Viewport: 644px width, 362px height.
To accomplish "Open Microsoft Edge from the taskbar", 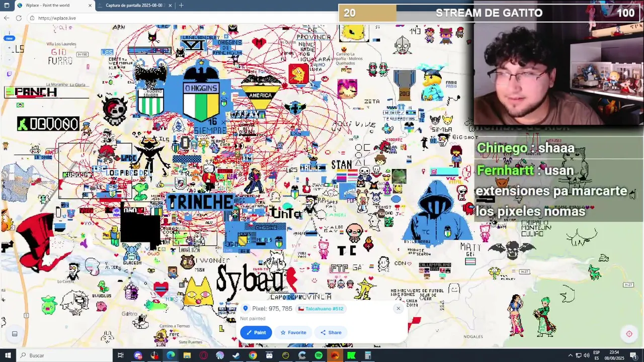I will tap(171, 355).
